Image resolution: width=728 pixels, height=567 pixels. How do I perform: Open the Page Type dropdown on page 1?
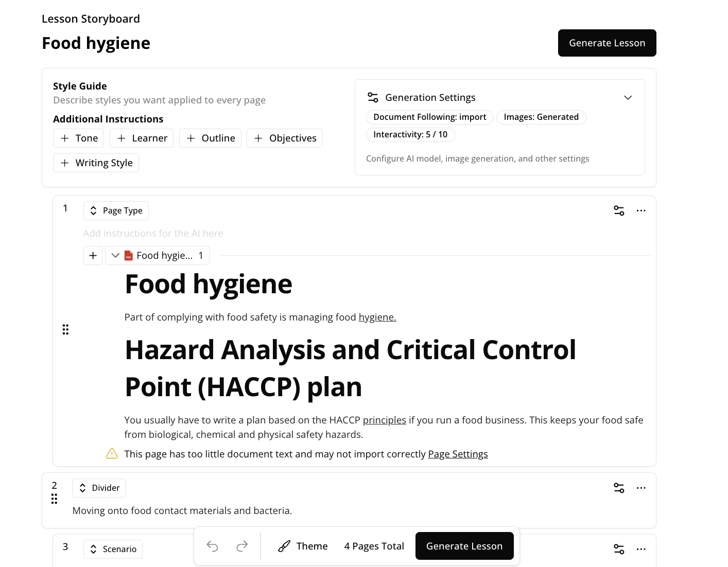[x=116, y=210]
